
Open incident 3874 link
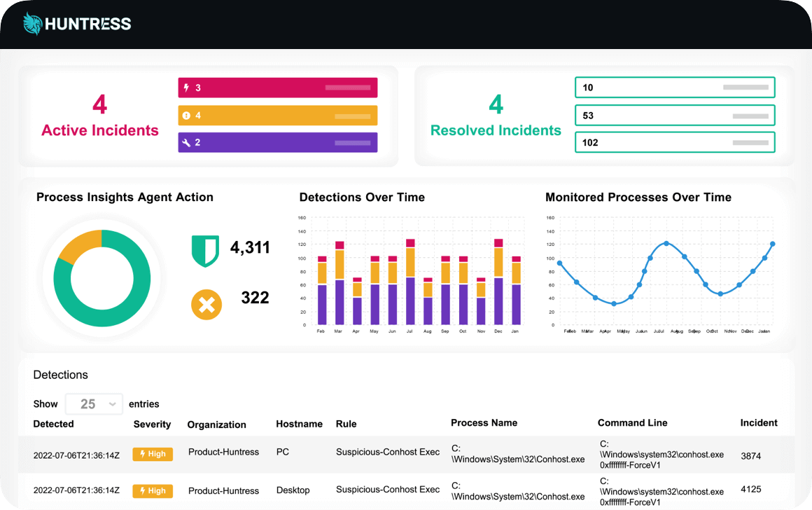coord(751,456)
